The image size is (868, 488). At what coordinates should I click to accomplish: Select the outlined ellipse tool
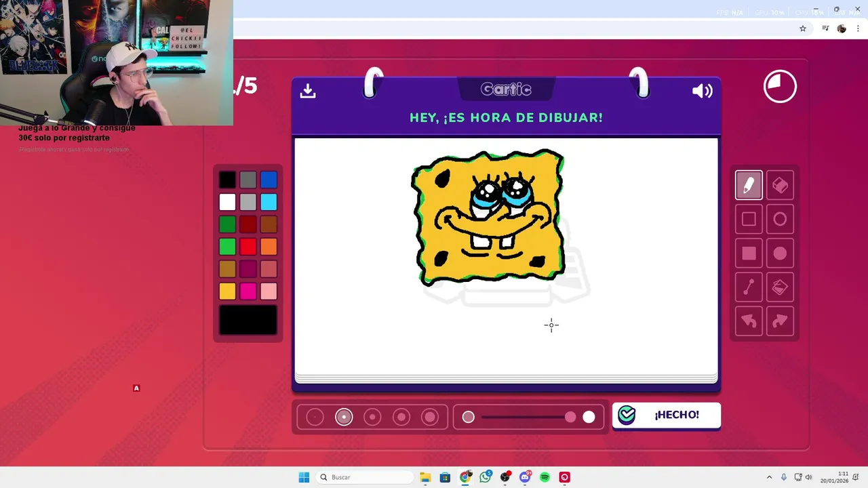[780, 219]
